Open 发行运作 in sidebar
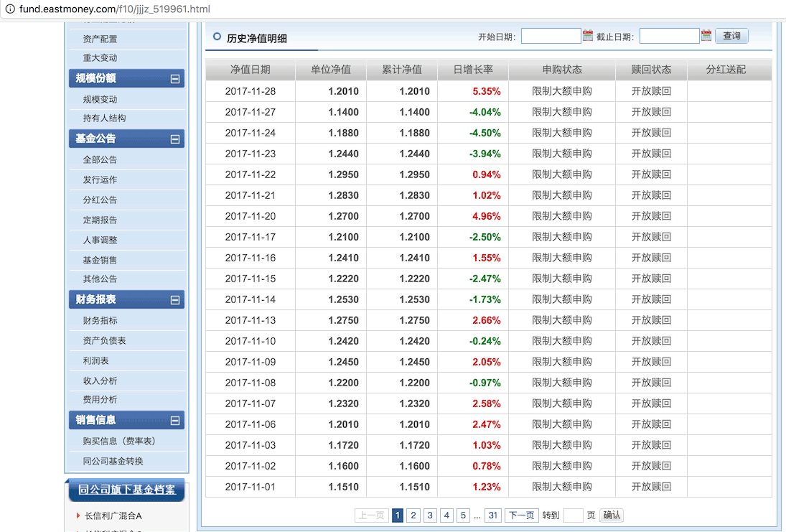Screen dimensions: 786x532 click(100, 179)
